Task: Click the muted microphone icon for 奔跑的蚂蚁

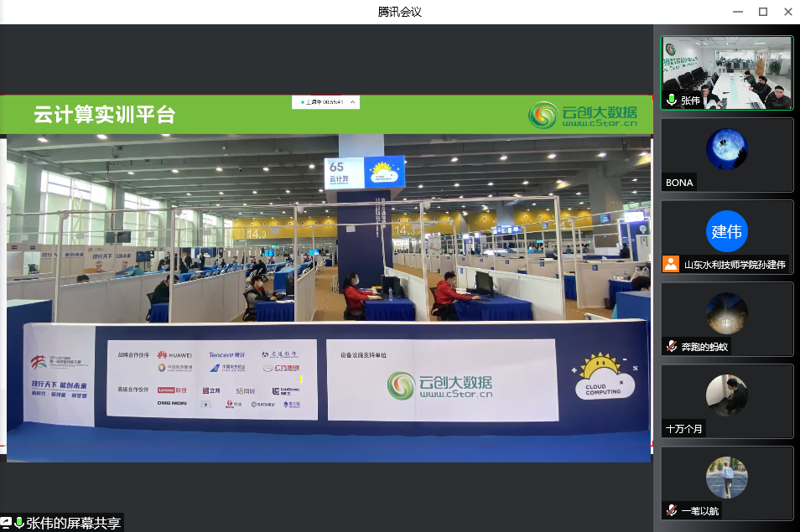Action: [672, 346]
